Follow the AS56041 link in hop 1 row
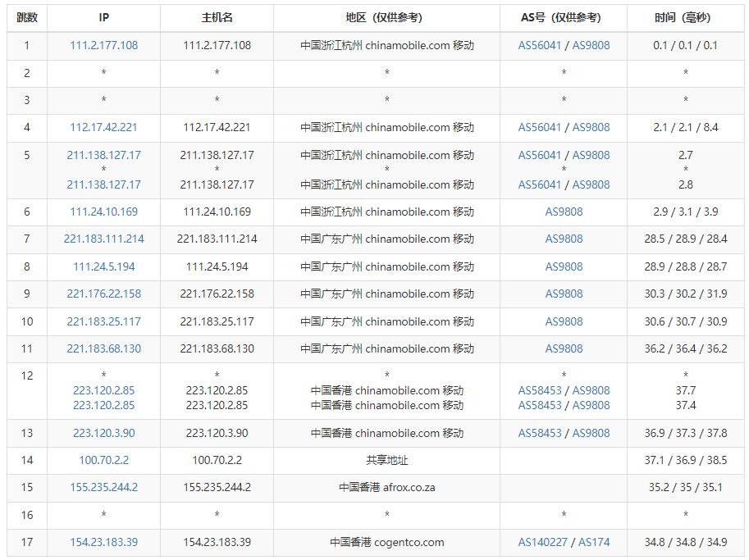This screenshot has height=560, width=749. (x=539, y=45)
